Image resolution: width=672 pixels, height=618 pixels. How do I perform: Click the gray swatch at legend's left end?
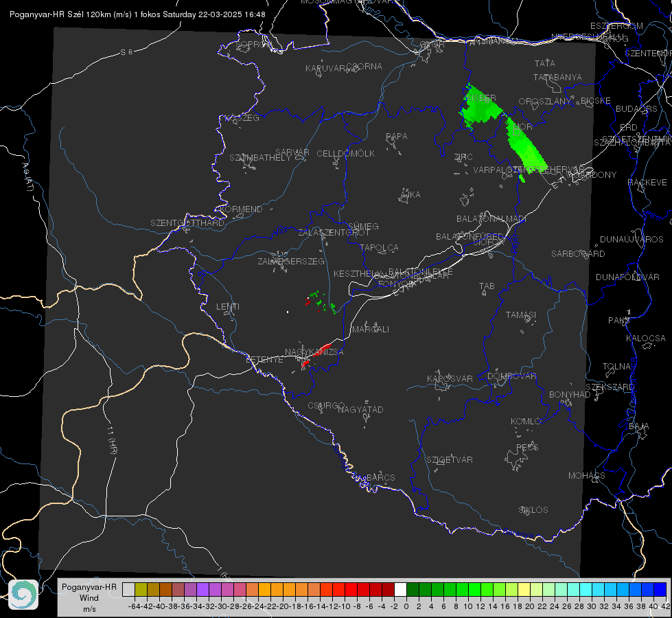click(x=128, y=589)
